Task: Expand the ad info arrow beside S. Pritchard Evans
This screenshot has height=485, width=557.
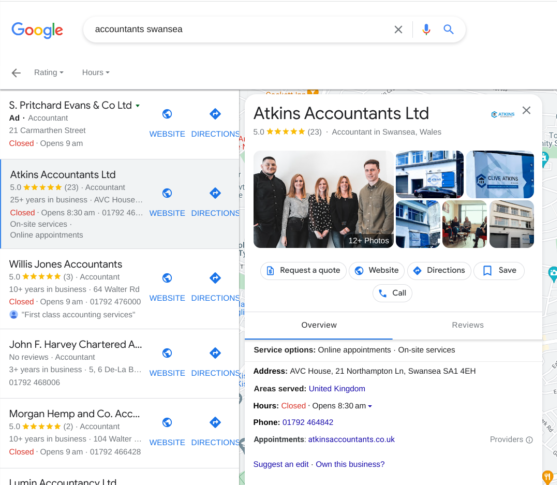Action: (x=137, y=106)
